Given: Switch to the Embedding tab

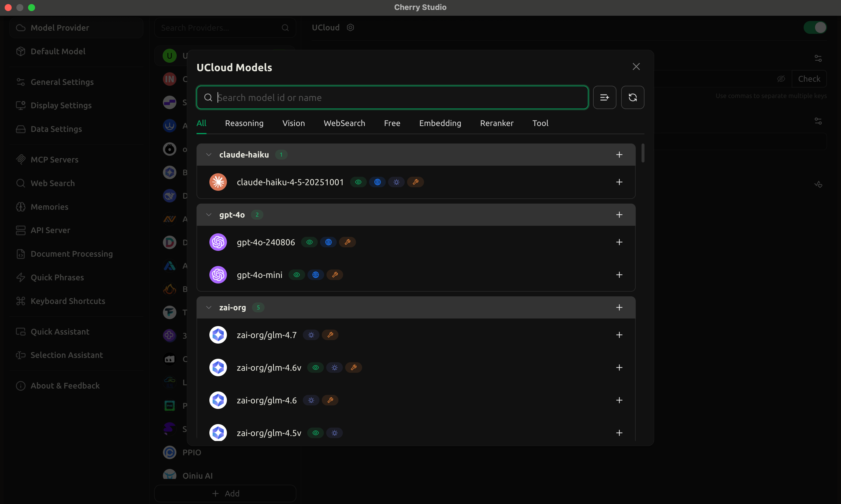Looking at the screenshot, I should [440, 123].
